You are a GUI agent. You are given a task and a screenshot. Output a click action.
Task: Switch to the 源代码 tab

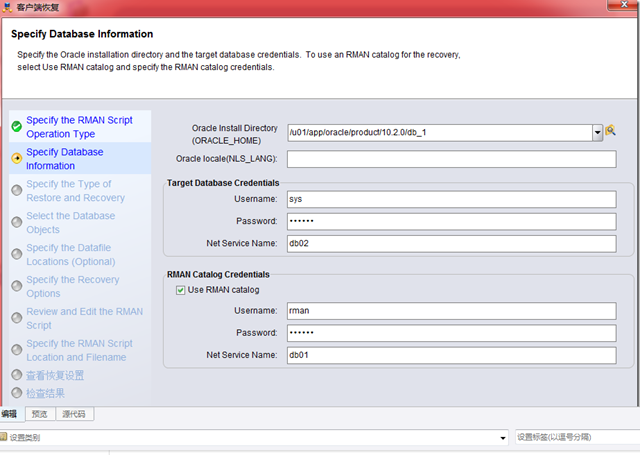[74, 414]
